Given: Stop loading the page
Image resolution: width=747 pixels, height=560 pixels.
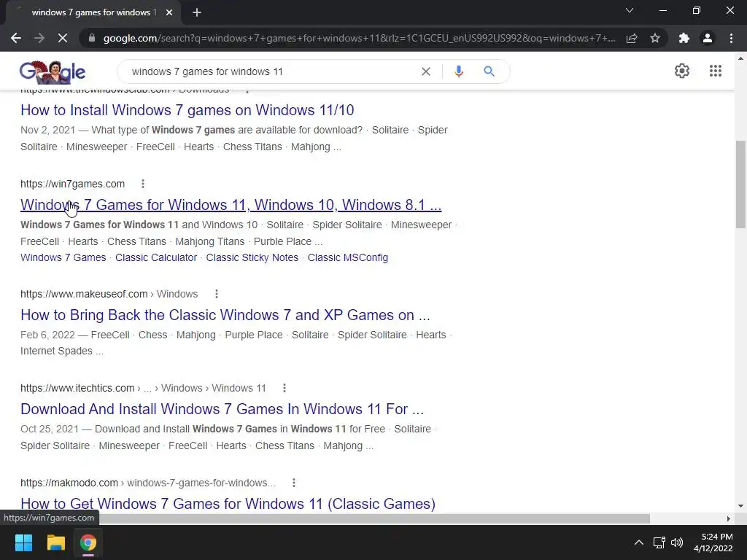Looking at the screenshot, I should 63,38.
